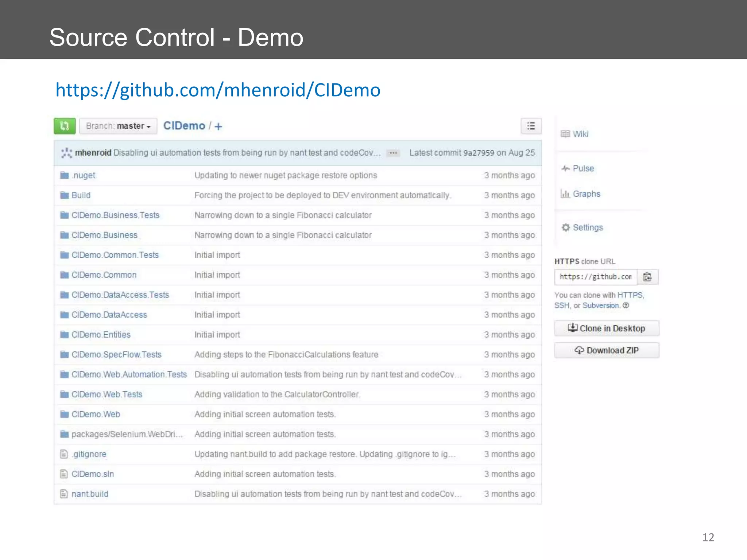The width and height of the screenshot is (747, 560).
Task: Click the Wiki book icon
Action: point(565,134)
